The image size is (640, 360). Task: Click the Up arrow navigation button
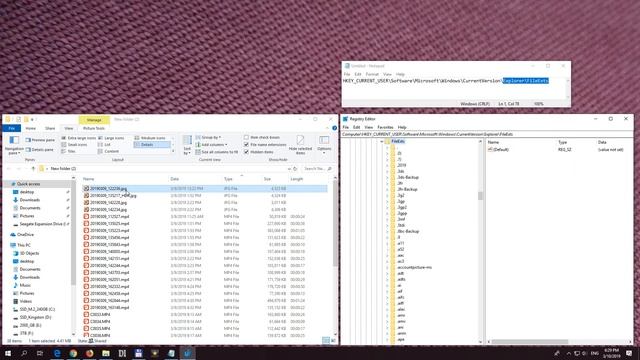tap(33, 169)
